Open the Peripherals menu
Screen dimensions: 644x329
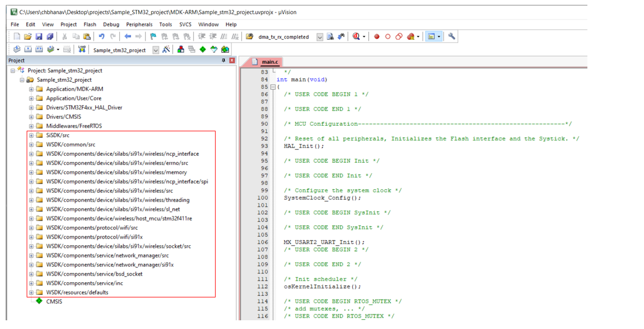click(x=139, y=24)
